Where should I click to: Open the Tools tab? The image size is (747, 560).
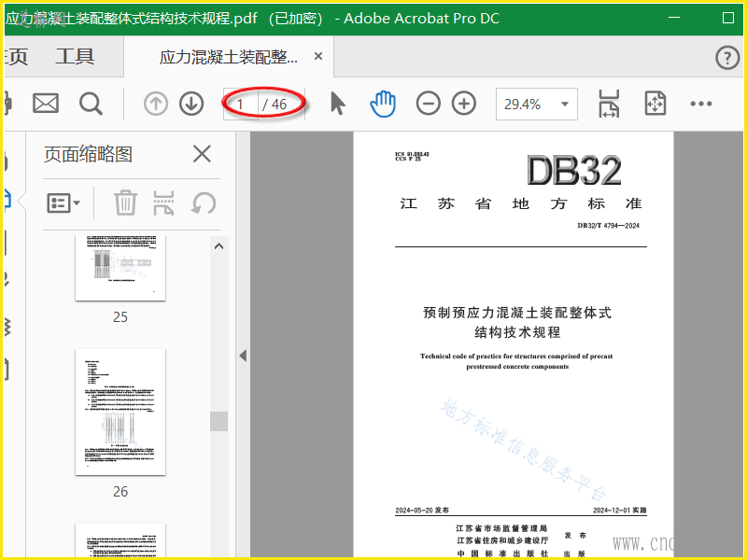coord(76,57)
